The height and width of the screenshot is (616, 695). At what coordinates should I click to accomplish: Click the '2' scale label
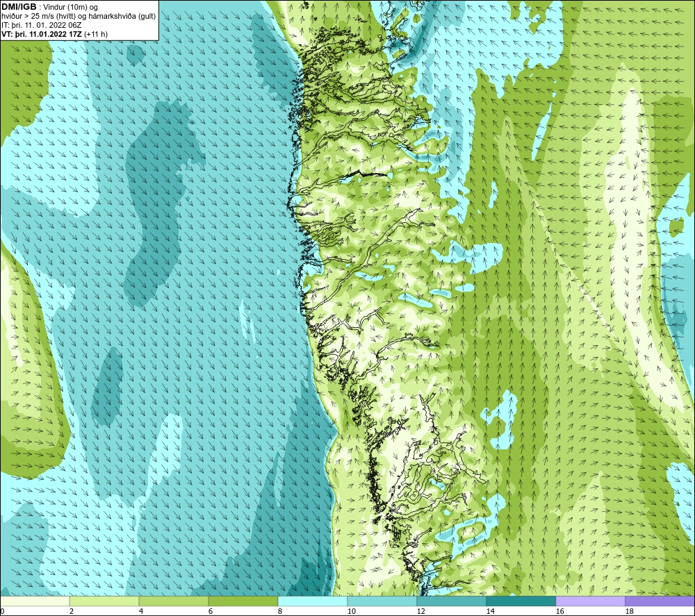(72, 611)
